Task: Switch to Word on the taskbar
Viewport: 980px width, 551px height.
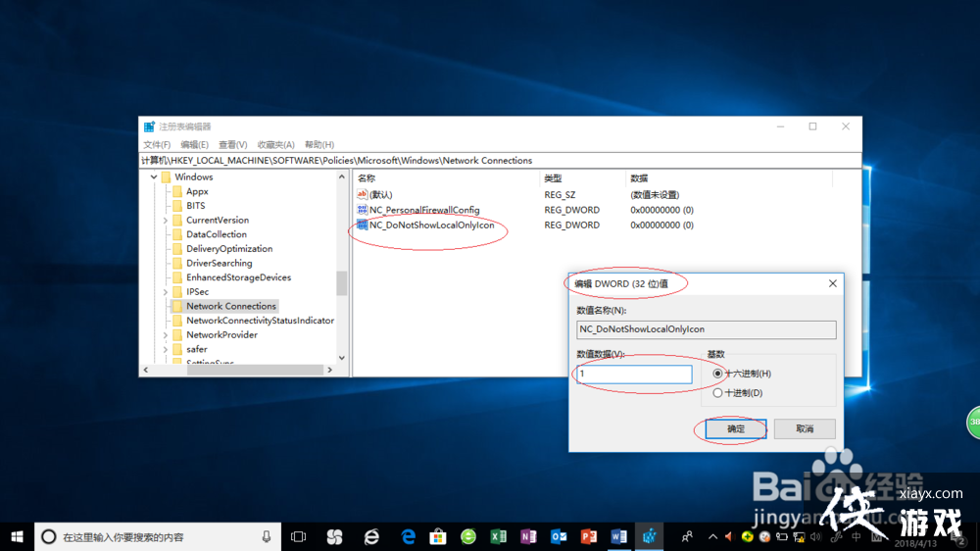Action: pos(618,536)
